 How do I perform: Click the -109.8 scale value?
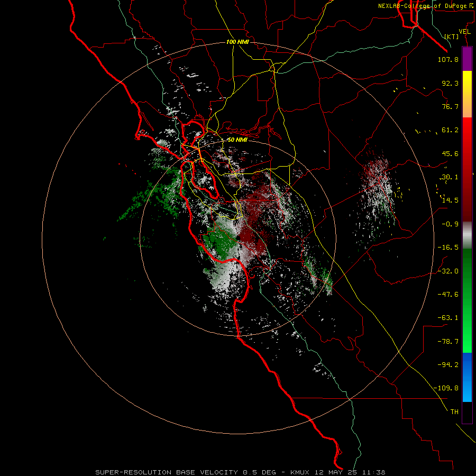(x=446, y=388)
